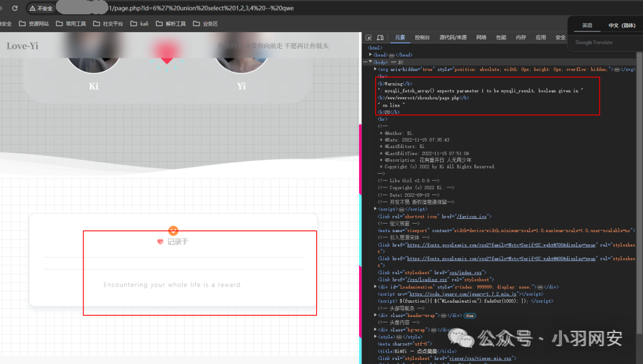This screenshot has width=643, height=364.
Task: Open the css/index.css href link
Action: click(x=465, y=272)
